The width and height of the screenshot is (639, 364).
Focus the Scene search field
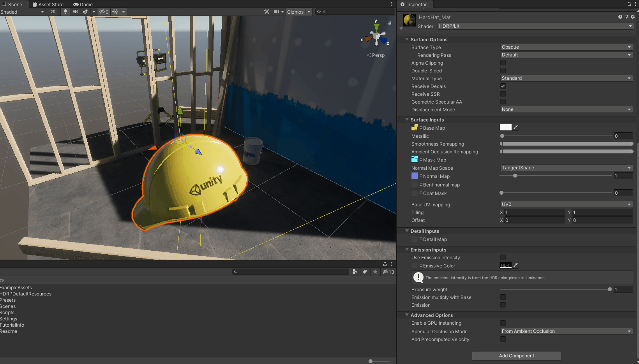(x=355, y=12)
